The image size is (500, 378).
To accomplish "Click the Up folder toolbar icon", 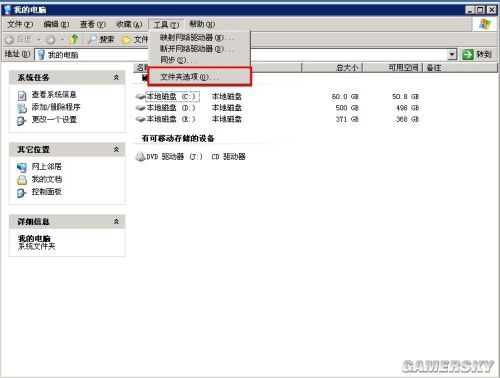I will pos(74,39).
